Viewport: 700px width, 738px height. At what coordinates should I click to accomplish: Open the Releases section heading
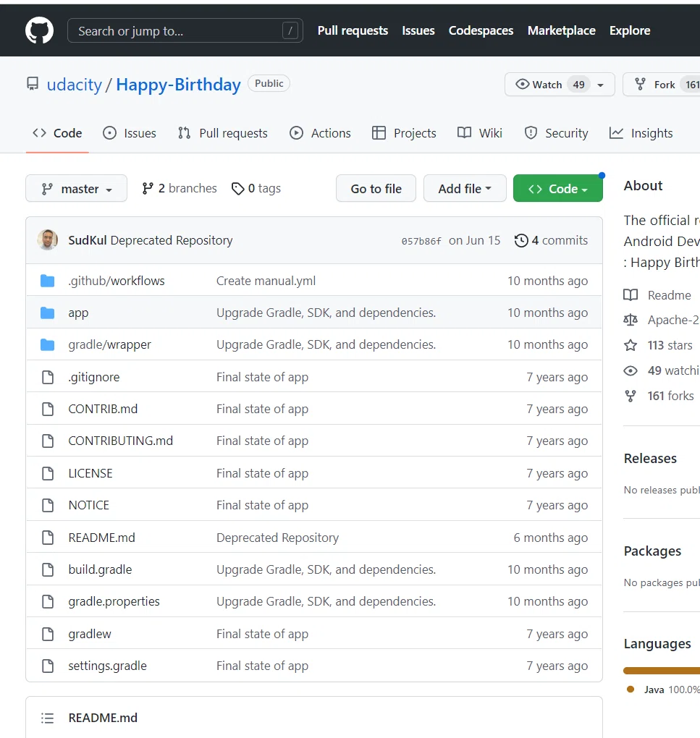click(x=650, y=459)
